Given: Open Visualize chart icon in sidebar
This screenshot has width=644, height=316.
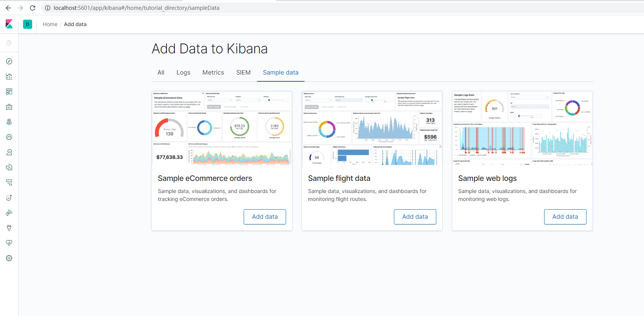Looking at the screenshot, I should point(9,76).
